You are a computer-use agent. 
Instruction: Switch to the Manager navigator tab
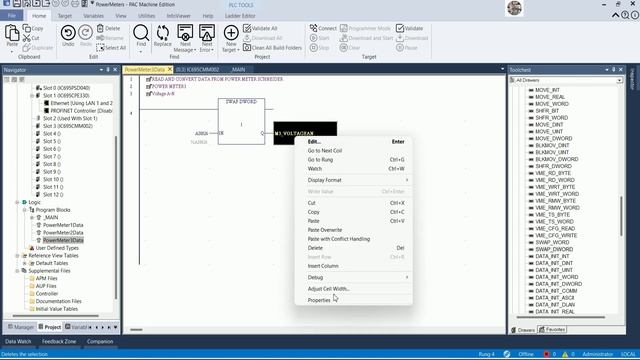pos(20,327)
